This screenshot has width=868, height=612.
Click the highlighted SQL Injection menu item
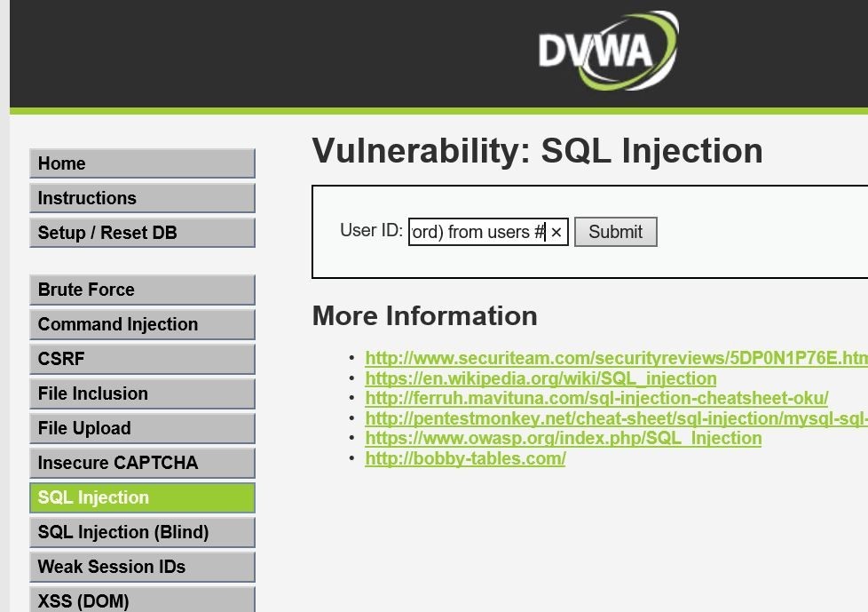coord(142,497)
